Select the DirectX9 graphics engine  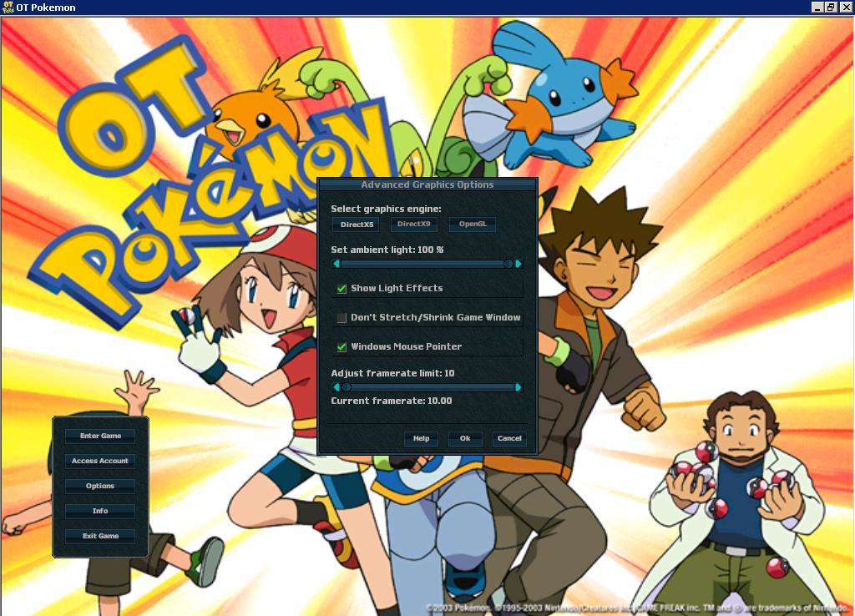pos(414,224)
